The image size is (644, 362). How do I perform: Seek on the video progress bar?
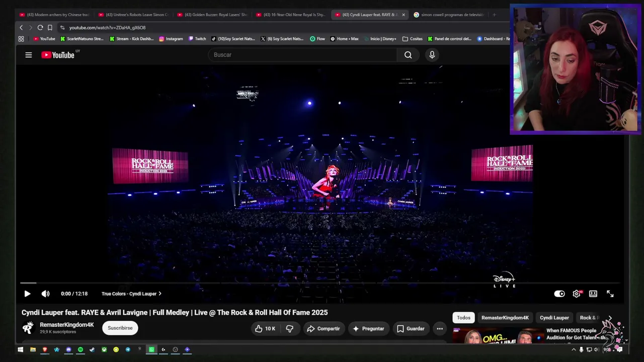pyautogui.click(x=320, y=283)
